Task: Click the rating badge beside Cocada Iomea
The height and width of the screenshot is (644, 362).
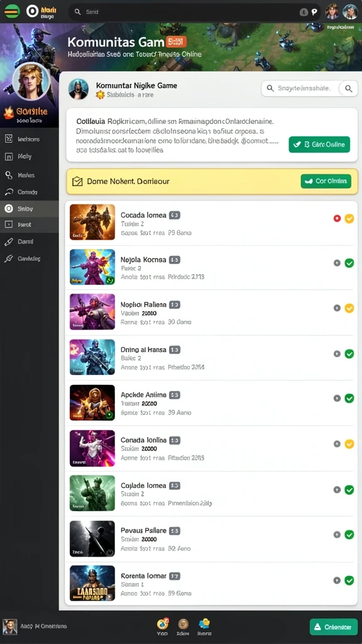Action: [x=175, y=215]
